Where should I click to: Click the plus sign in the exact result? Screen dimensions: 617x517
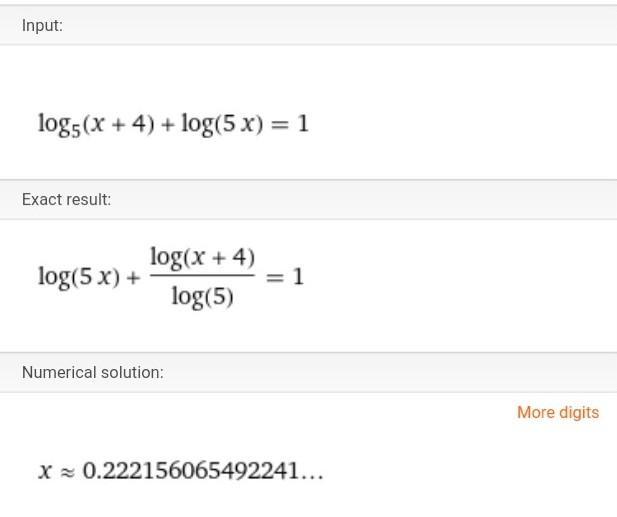click(133, 278)
